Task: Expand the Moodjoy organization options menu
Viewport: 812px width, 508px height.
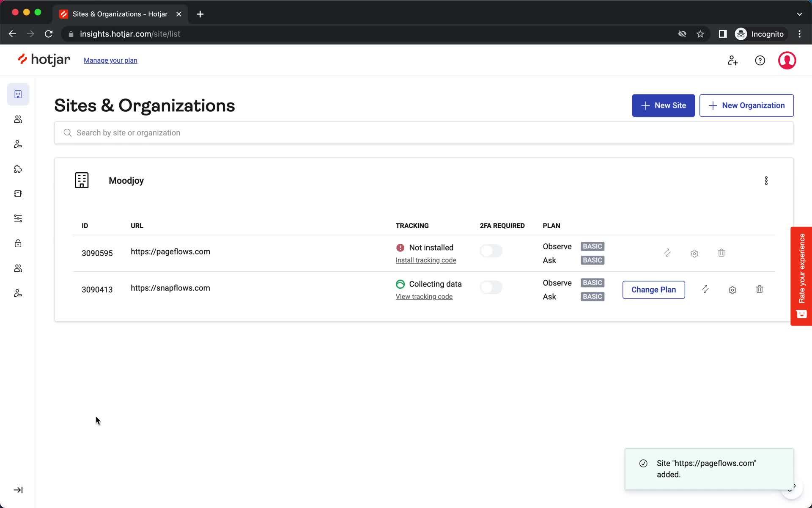Action: (766, 180)
